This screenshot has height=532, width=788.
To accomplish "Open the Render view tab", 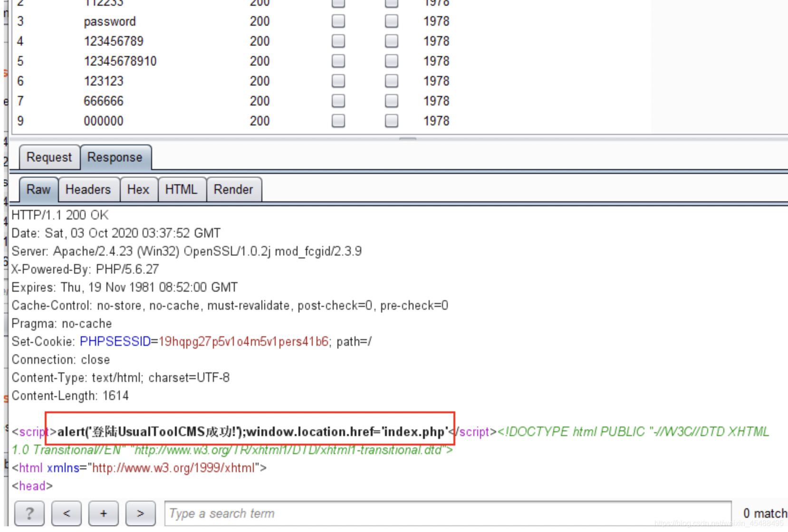I will [x=233, y=190].
